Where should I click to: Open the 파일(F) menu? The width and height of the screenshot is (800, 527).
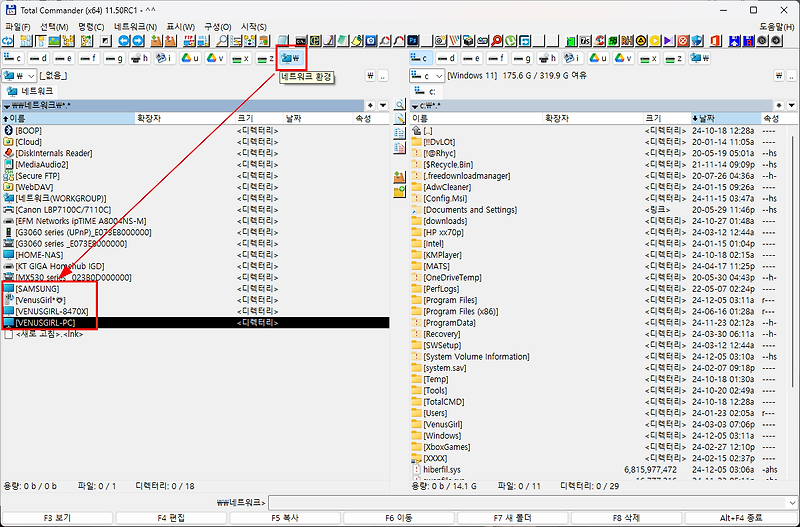(18, 27)
